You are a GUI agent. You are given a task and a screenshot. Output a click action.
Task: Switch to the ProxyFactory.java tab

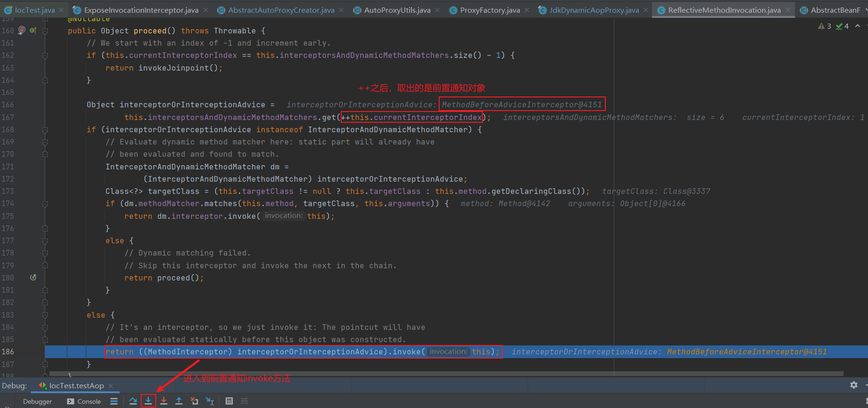coord(490,10)
